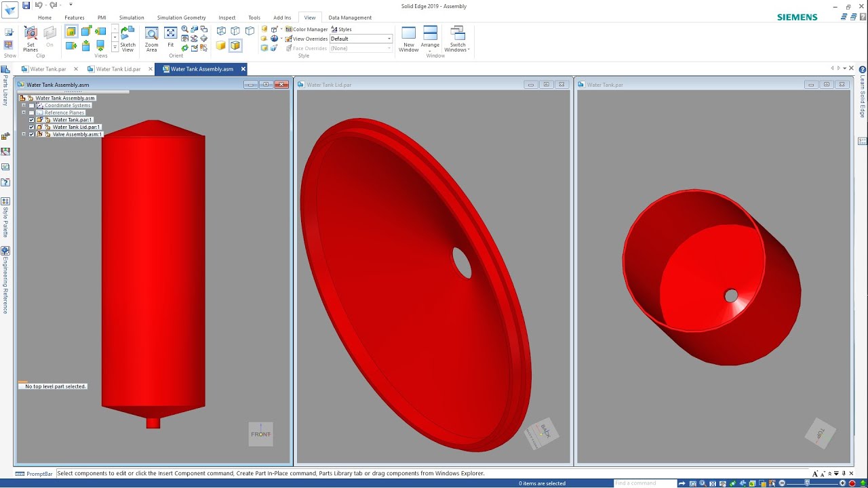Close the Water Tank.par document tab
The height and width of the screenshot is (488, 868).
[x=75, y=69]
